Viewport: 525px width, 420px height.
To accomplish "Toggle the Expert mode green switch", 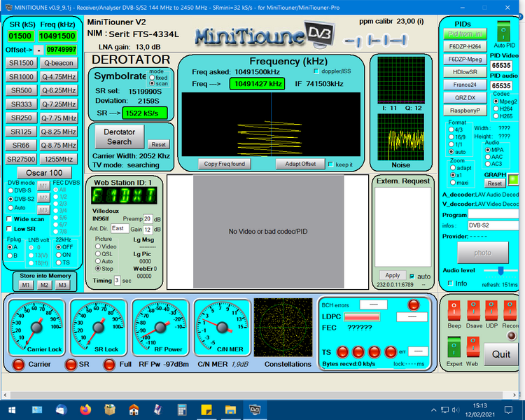I will tap(454, 348).
